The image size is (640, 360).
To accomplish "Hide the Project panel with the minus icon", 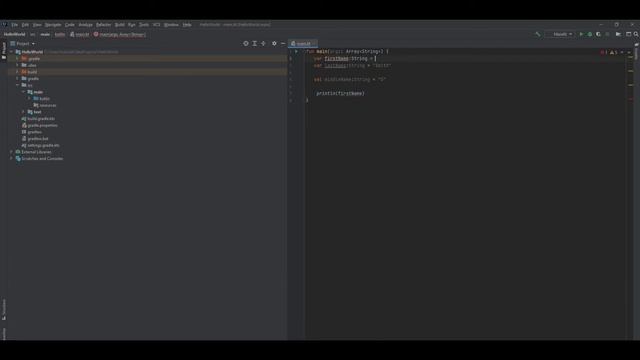I will coord(283,43).
